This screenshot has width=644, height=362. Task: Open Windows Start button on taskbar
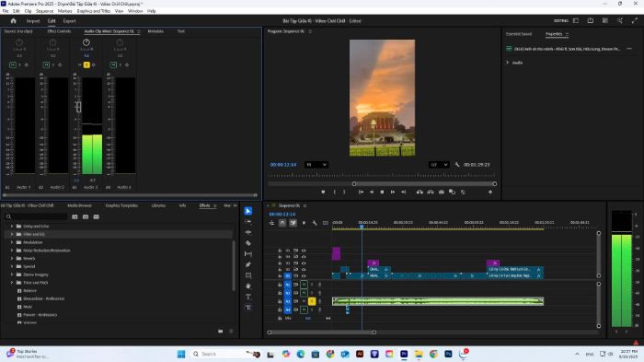[181, 354]
